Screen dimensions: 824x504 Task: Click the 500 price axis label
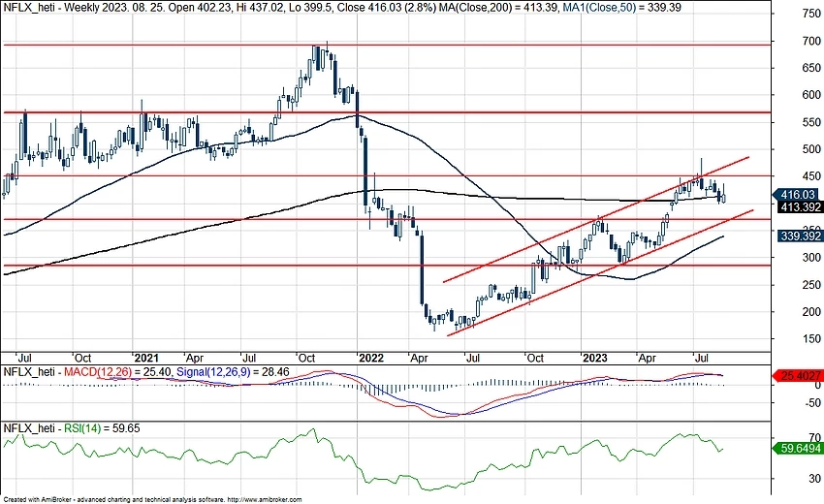[x=811, y=149]
